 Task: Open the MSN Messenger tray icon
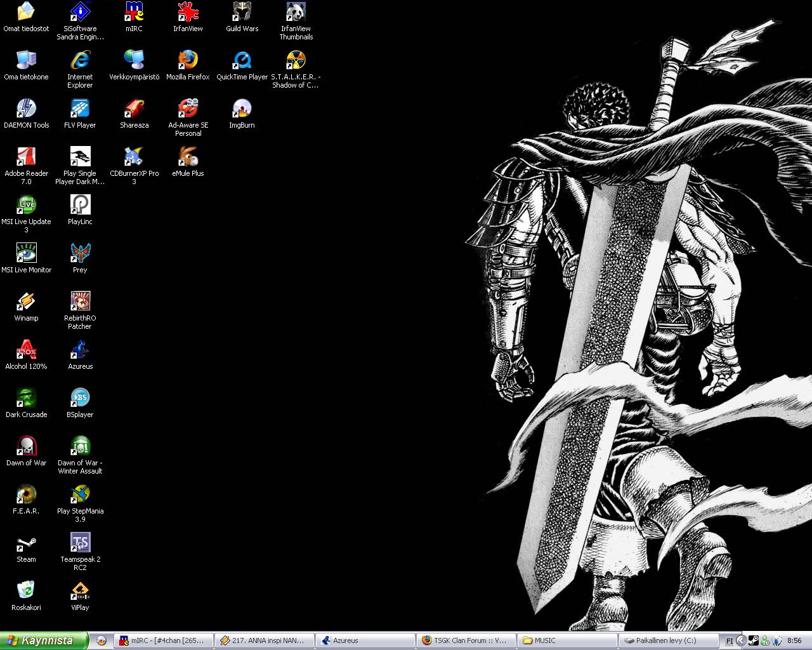tap(765, 640)
